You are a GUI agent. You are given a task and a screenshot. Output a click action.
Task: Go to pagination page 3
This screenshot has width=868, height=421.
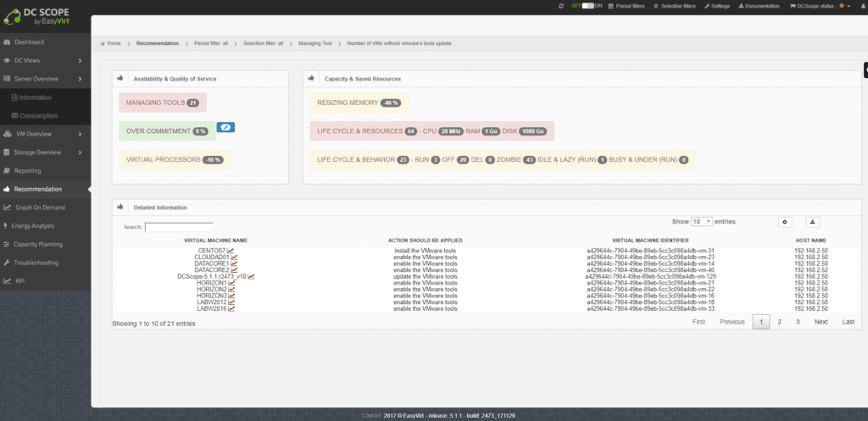point(798,322)
